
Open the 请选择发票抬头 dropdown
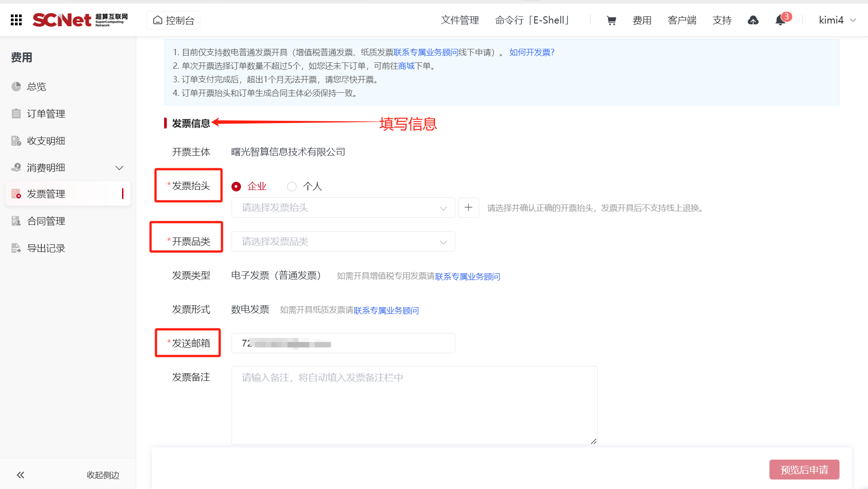tap(343, 208)
